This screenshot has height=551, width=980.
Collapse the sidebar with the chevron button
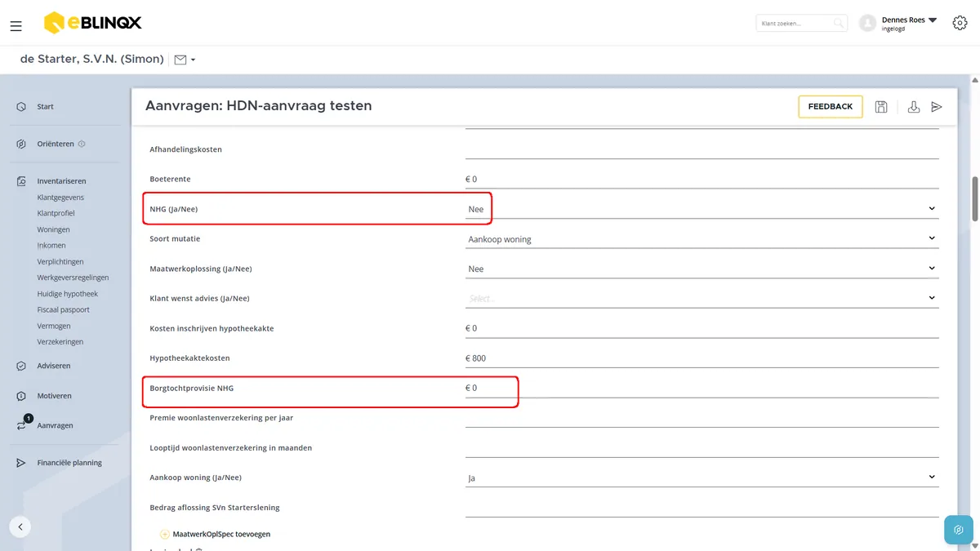pos(20,527)
